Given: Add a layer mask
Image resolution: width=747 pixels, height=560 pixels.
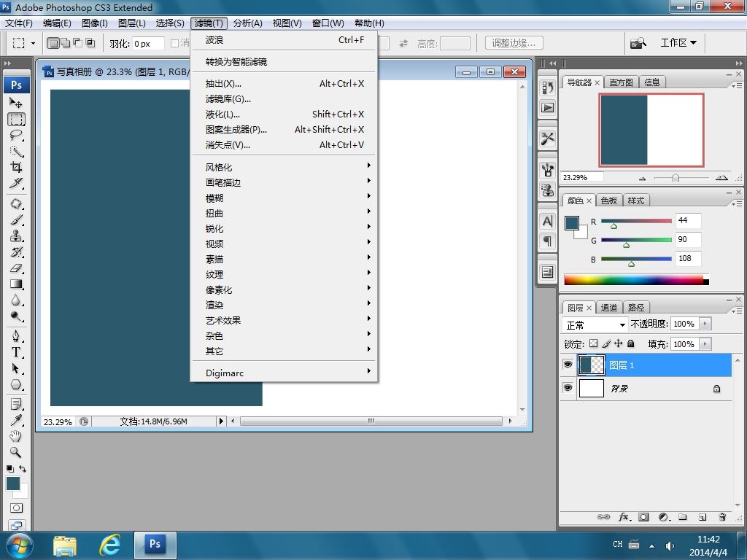Looking at the screenshot, I should coord(643,517).
